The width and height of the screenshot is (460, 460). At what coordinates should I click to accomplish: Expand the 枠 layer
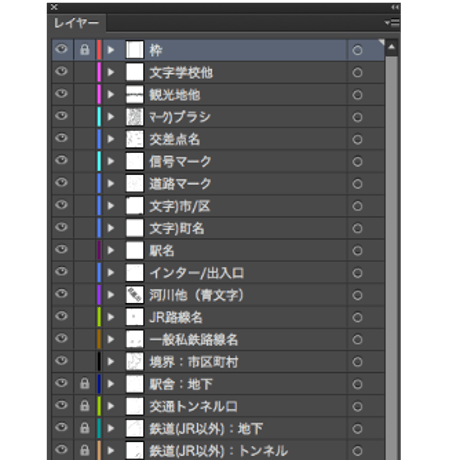(x=111, y=50)
